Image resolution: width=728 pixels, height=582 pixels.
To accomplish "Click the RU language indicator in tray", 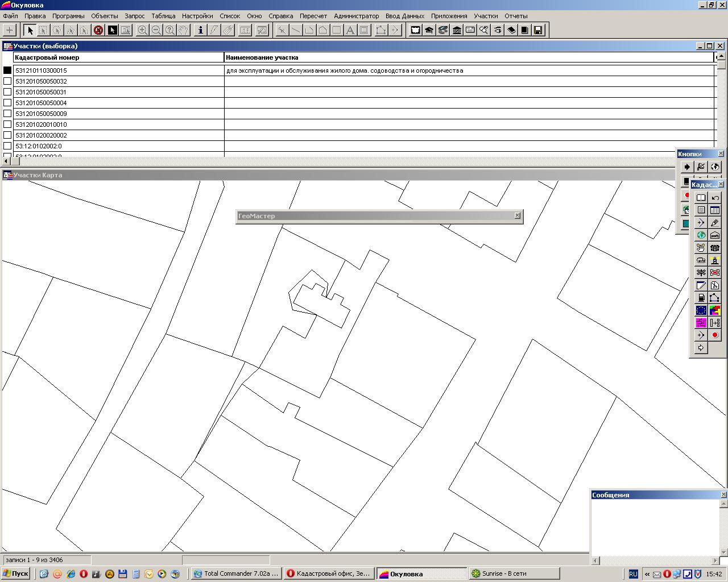I will [633, 574].
